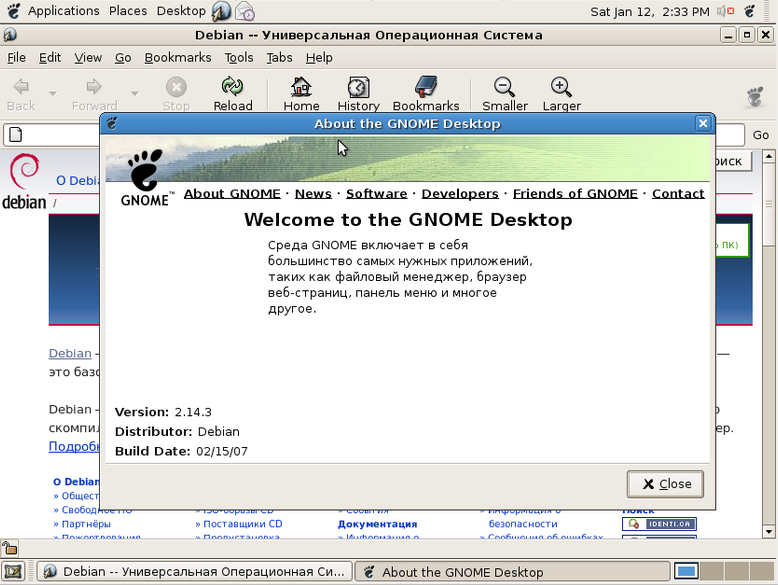Click the Forward arrow toolbar icon
The image size is (778, 585).
point(94,87)
